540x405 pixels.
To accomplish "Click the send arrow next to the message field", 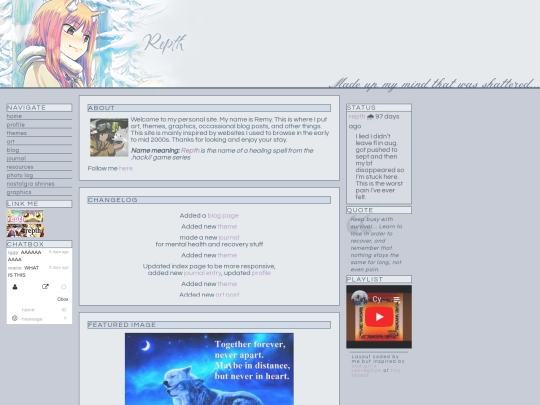I will coord(65,319).
